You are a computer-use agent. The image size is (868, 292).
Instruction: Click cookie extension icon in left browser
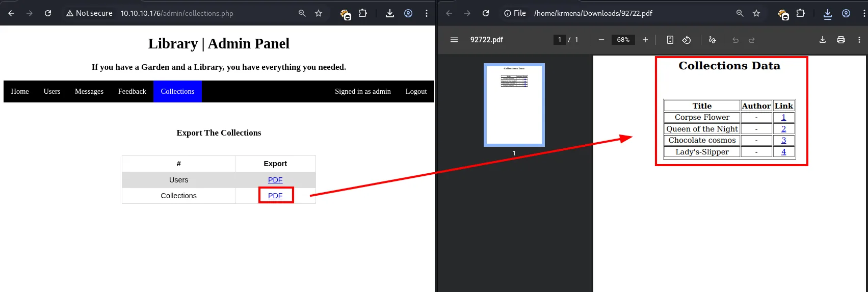pyautogui.click(x=346, y=14)
